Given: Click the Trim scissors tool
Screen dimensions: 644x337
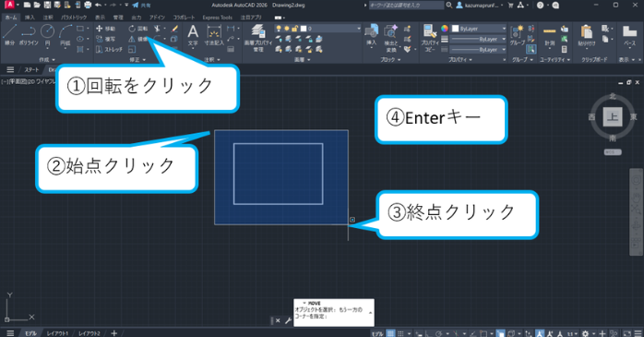Looking at the screenshot, I should point(157,29).
